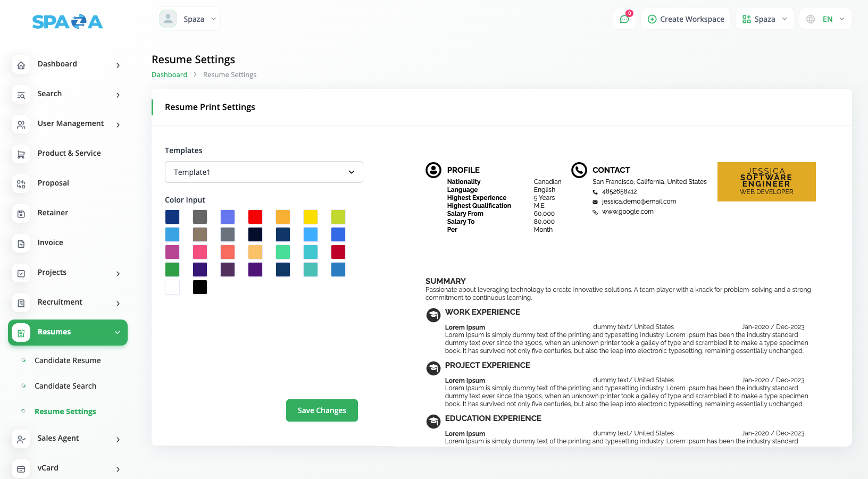Expand the Spaza user profile dropdown
This screenshot has width=868, height=479.
[x=188, y=19]
